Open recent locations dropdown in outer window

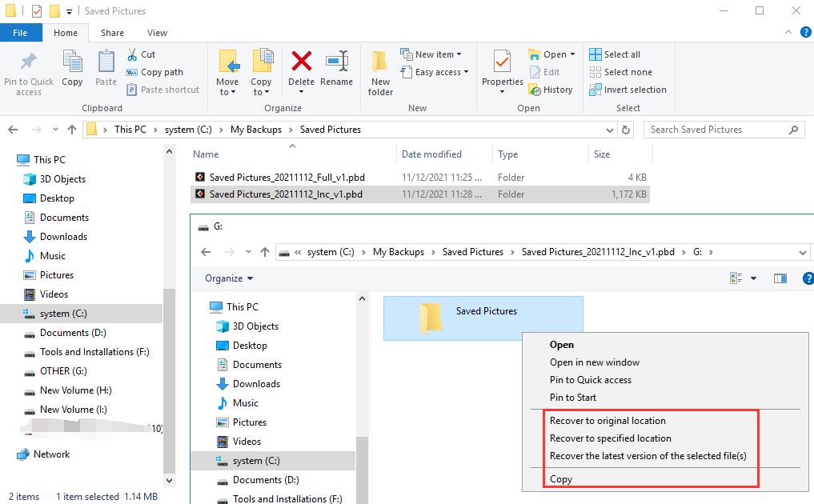pyautogui.click(x=55, y=130)
